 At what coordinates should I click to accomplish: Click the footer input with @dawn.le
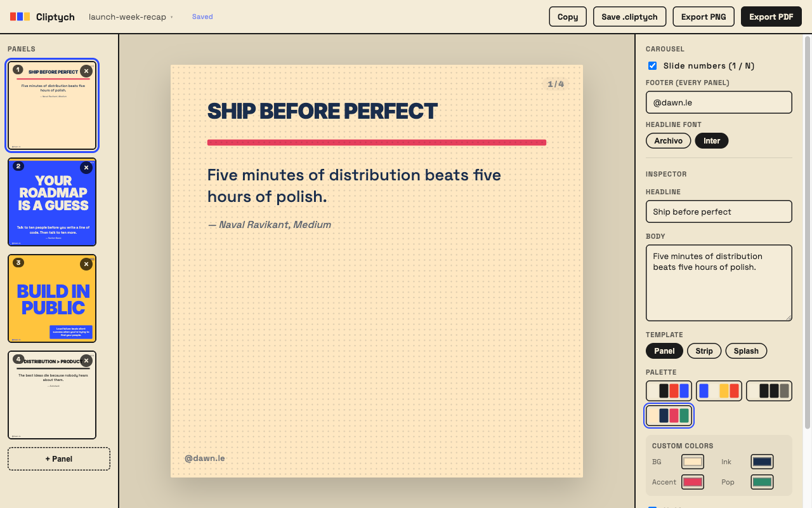pos(719,102)
